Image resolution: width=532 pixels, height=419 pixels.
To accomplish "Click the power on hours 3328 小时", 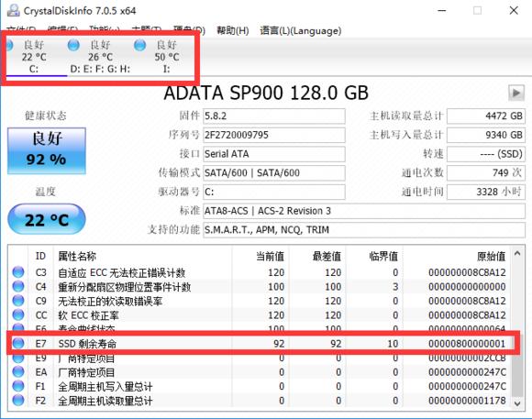I will pos(486,192).
